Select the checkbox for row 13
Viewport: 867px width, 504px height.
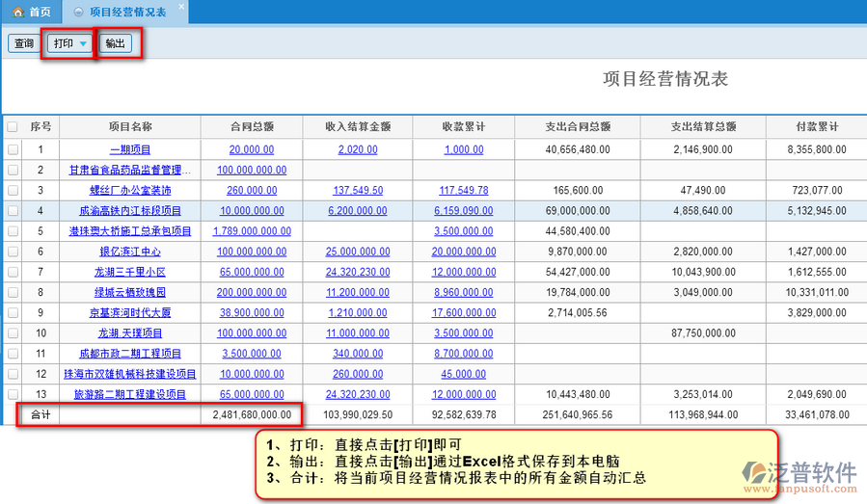pyautogui.click(x=13, y=394)
